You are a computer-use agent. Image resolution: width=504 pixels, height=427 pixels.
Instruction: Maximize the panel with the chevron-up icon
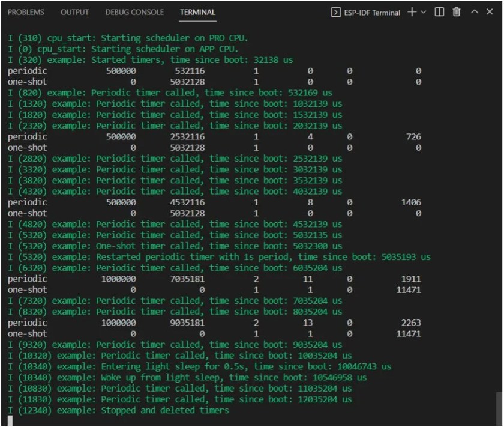(475, 11)
